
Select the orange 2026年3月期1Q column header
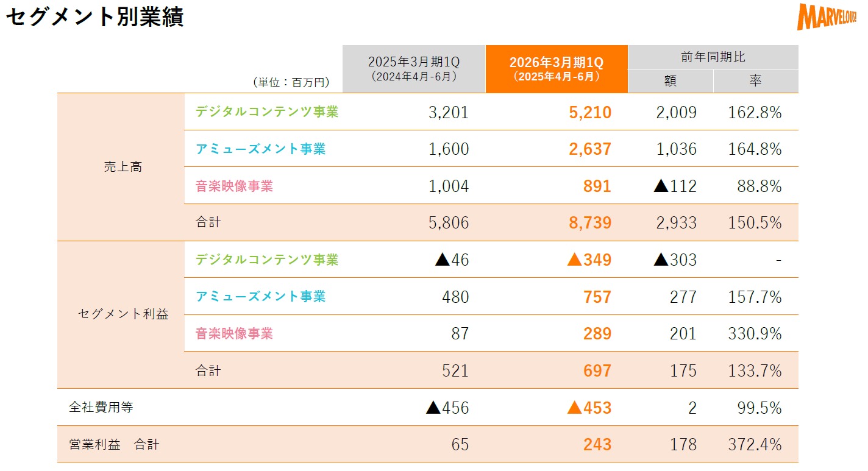coord(557,69)
